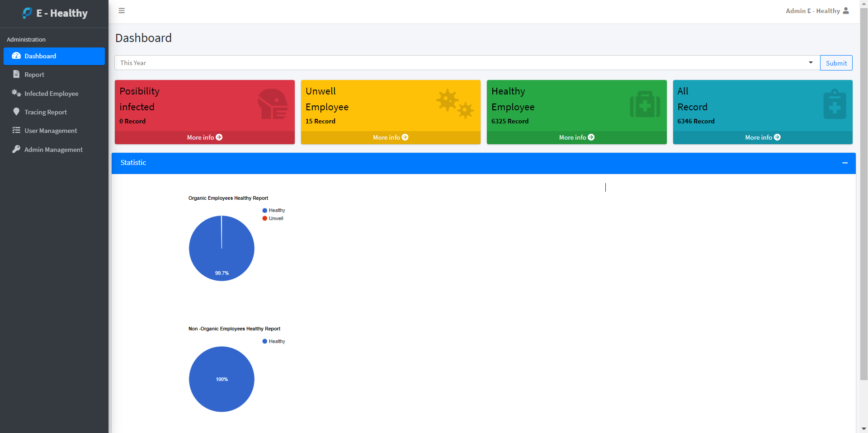Click the admin user profile icon
The height and width of the screenshot is (433, 868).
(x=846, y=11)
